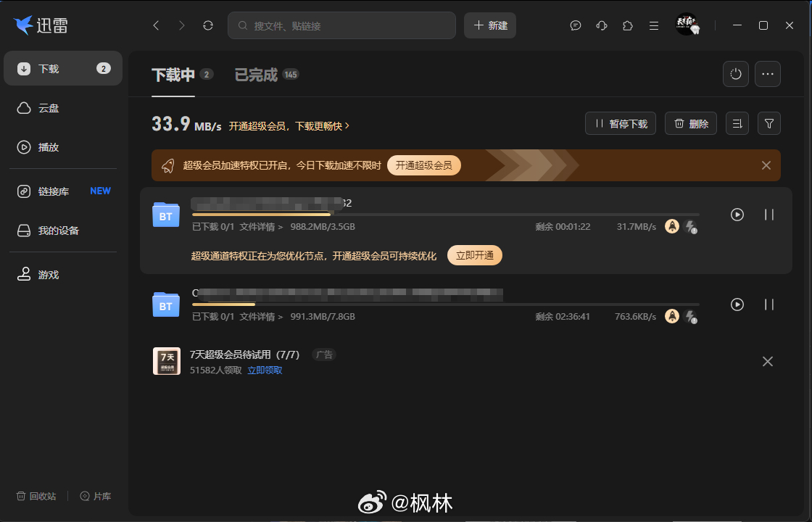
Task: Click the 删除 delete button
Action: tap(691, 124)
